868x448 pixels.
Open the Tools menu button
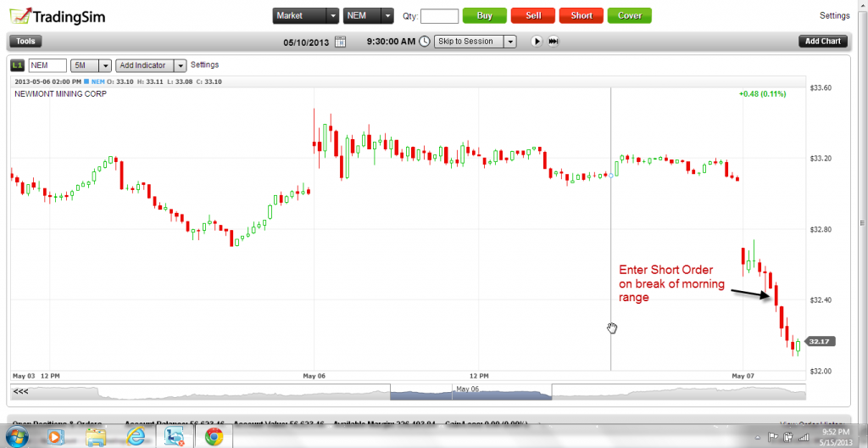[x=25, y=41]
